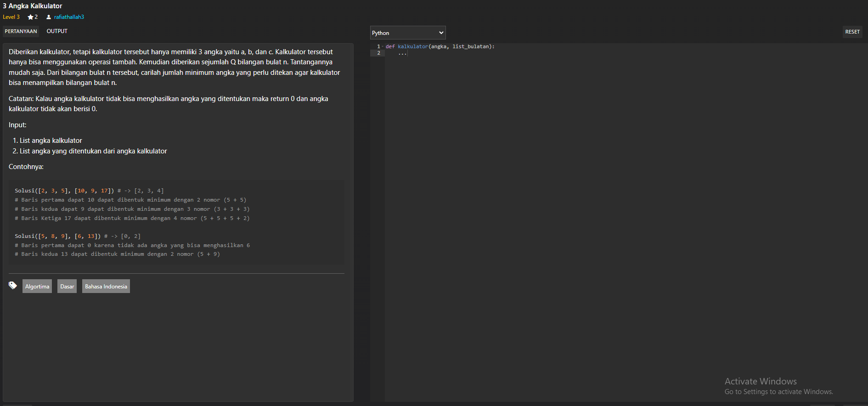
Task: Click the tags label icon
Action: tap(13, 286)
